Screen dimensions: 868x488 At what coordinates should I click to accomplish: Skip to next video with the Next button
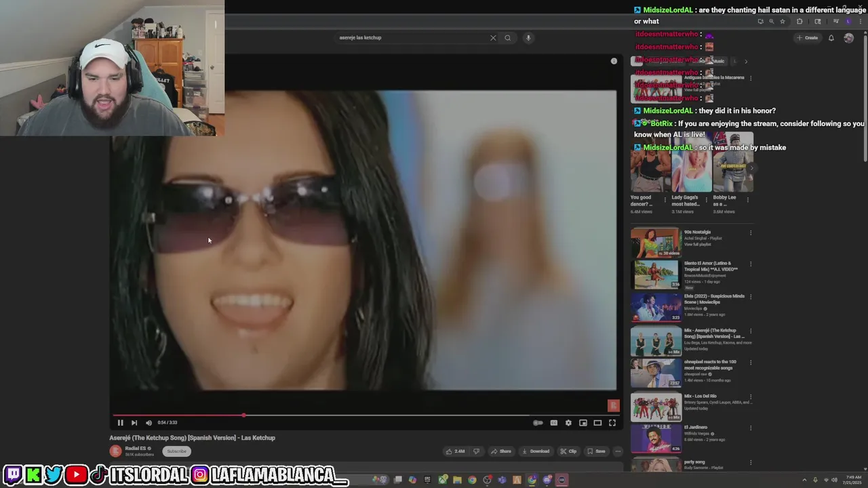tap(134, 423)
